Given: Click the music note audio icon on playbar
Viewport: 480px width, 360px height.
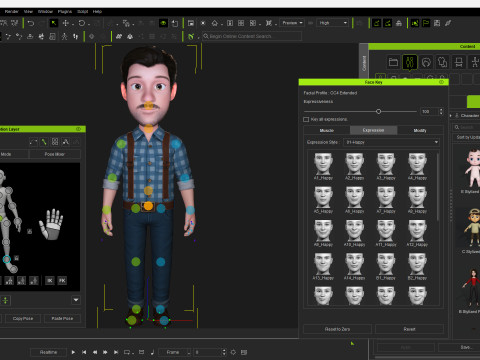Looking at the screenshot, I should click(152, 352).
